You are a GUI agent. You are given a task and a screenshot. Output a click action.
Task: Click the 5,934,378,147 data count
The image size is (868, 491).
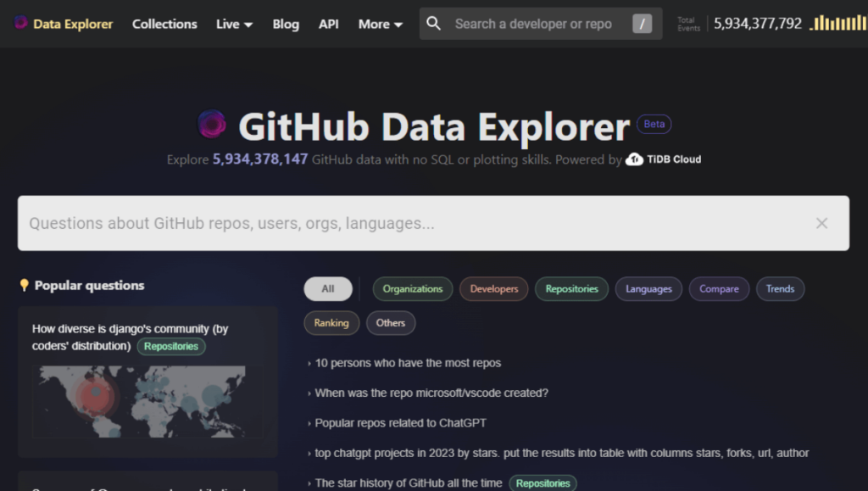(260, 159)
